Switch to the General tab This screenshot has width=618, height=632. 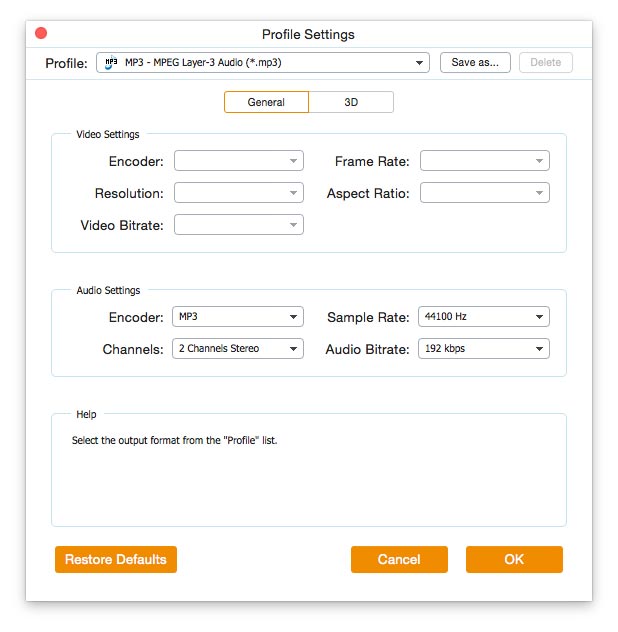[266, 102]
